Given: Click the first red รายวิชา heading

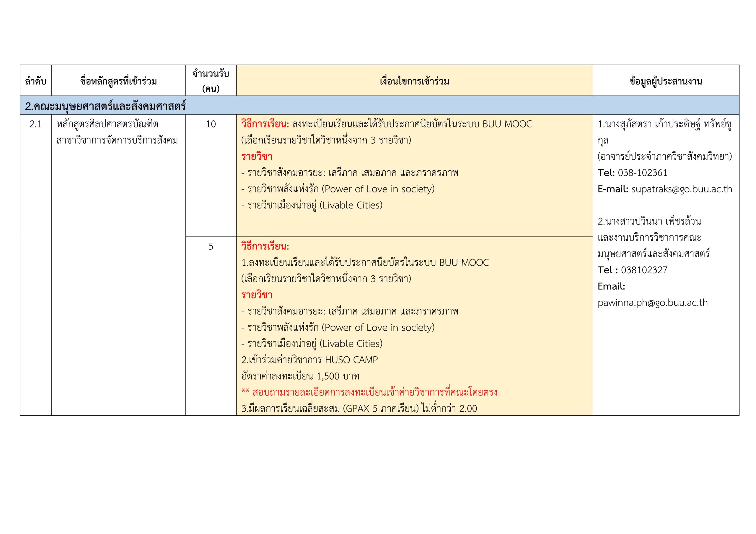Looking at the screenshot, I should click(257, 156).
